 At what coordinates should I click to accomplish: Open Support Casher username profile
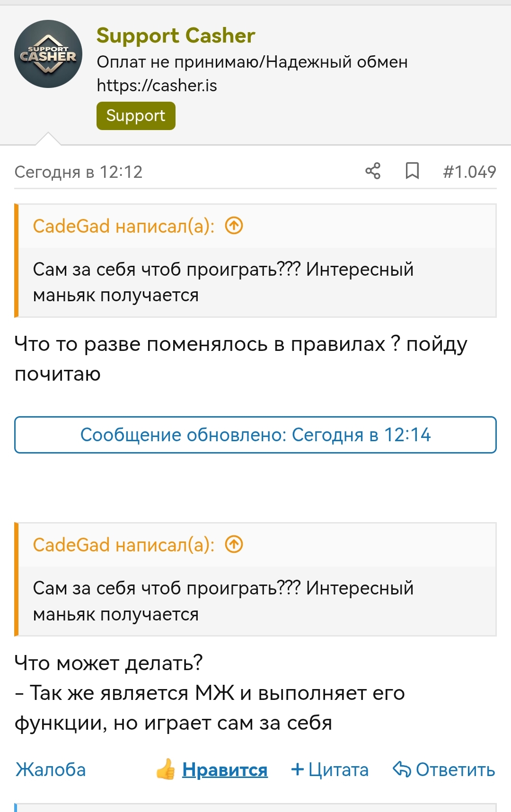(x=176, y=35)
